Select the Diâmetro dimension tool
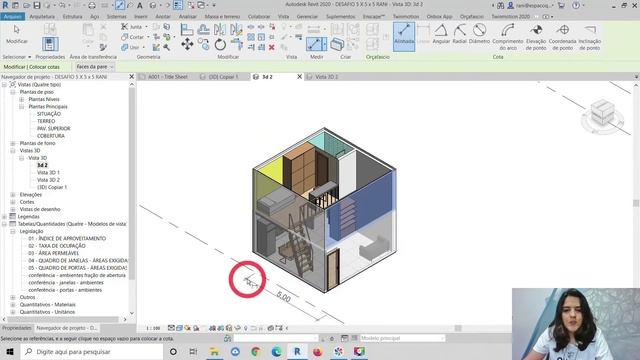 (479, 34)
